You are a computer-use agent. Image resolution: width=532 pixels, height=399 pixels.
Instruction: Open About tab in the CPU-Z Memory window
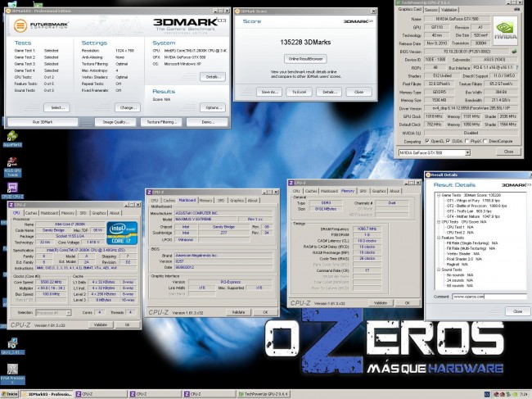pos(394,191)
